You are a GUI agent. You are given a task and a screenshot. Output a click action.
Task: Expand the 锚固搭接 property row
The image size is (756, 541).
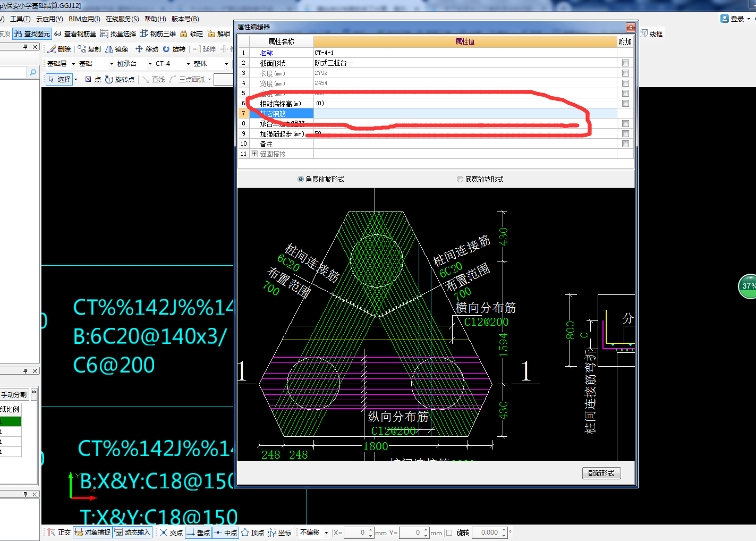(254, 154)
